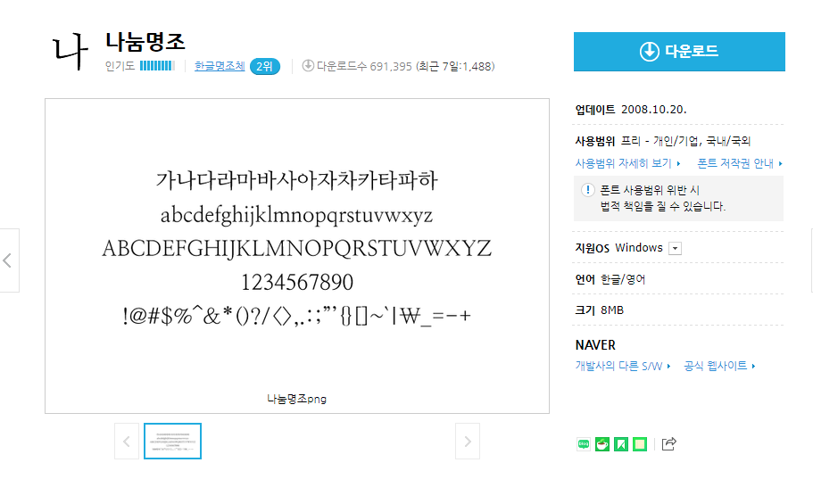Click the 프리 - 개인/기업, 국내/국외 text

[686, 141]
